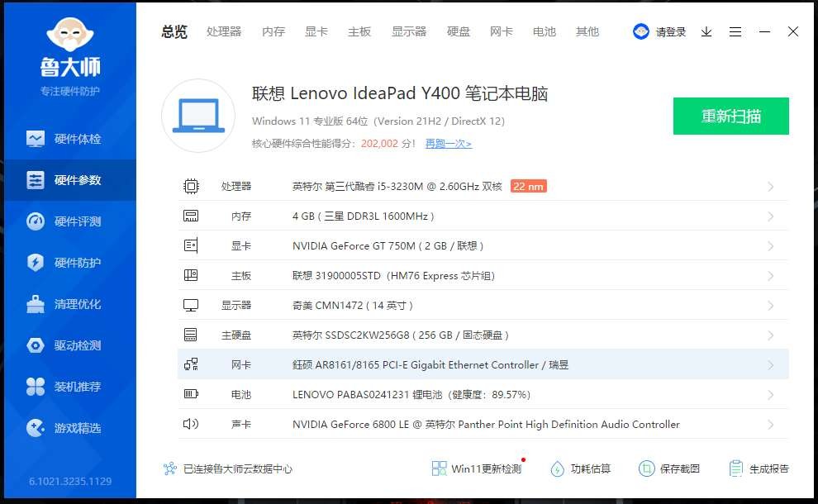Expand 主硬盘 row chevron arrow

771,335
